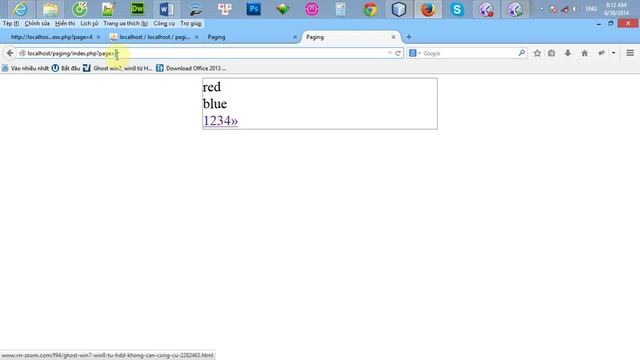Close the page=4 localhost tab
640x360 pixels.
pyautogui.click(x=98, y=37)
